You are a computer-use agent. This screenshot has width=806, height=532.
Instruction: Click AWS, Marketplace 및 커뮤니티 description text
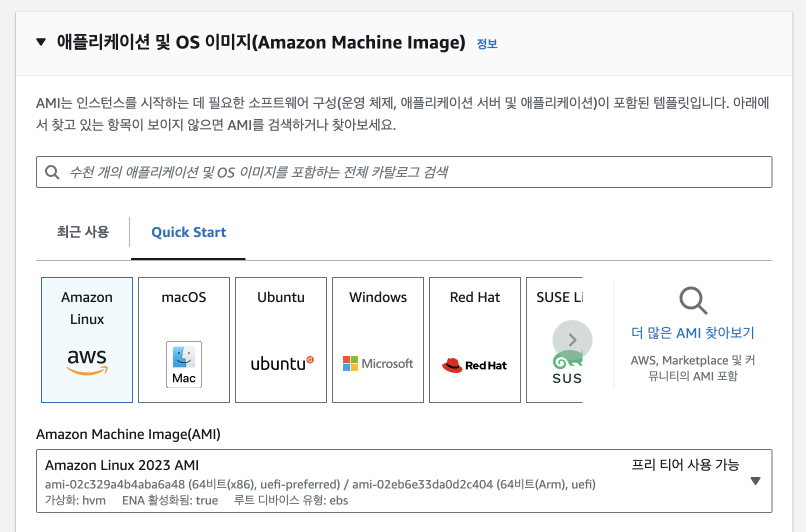click(693, 368)
